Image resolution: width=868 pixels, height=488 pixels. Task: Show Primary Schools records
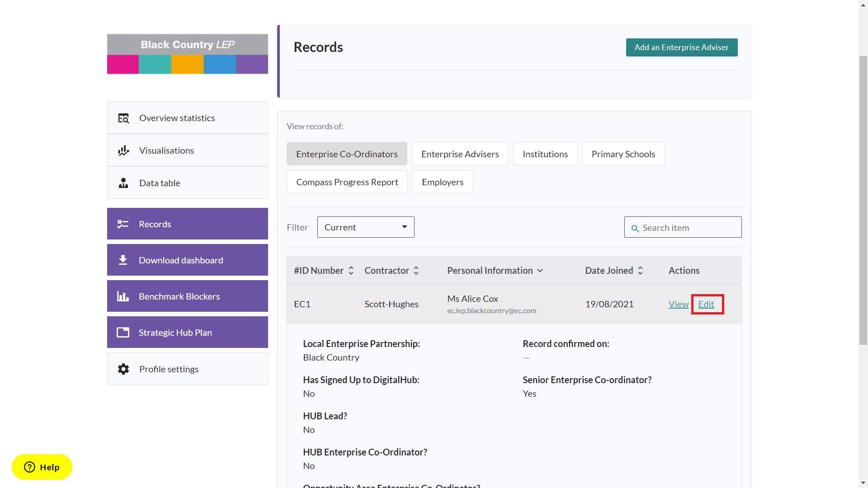623,154
